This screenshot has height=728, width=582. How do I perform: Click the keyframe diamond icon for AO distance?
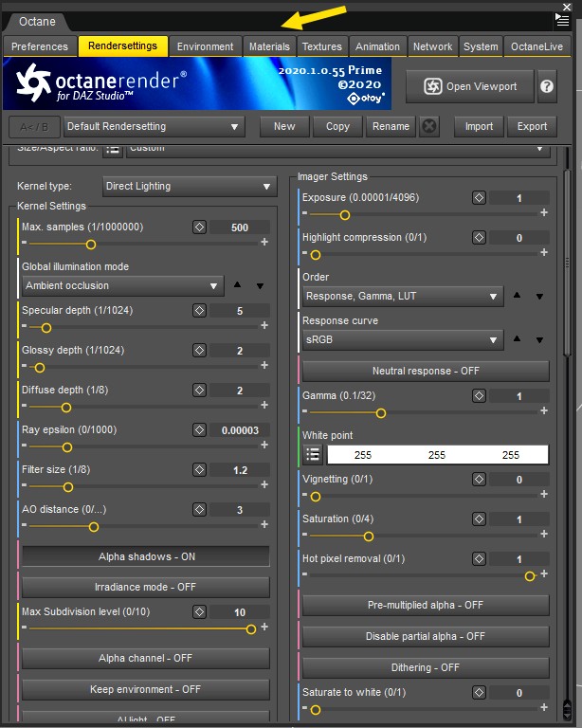[200, 509]
